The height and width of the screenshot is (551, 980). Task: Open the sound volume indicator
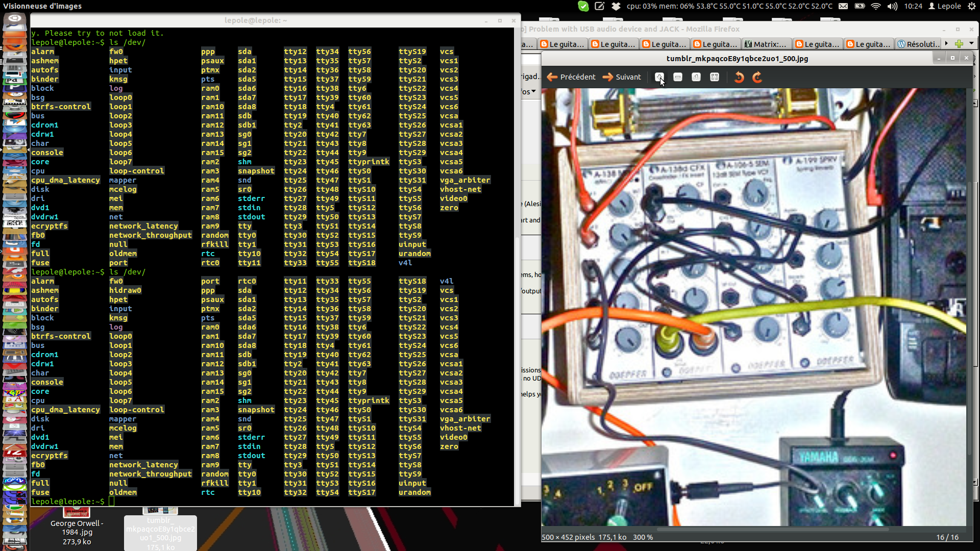click(892, 6)
